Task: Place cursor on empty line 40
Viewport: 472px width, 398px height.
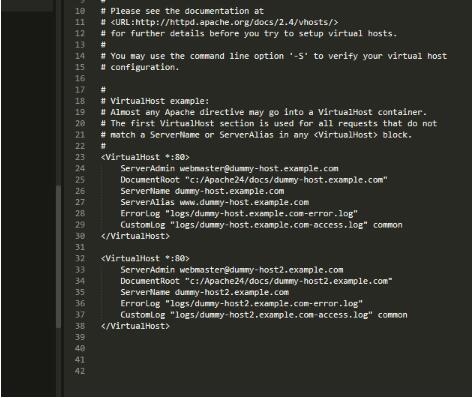Action: click(267, 349)
